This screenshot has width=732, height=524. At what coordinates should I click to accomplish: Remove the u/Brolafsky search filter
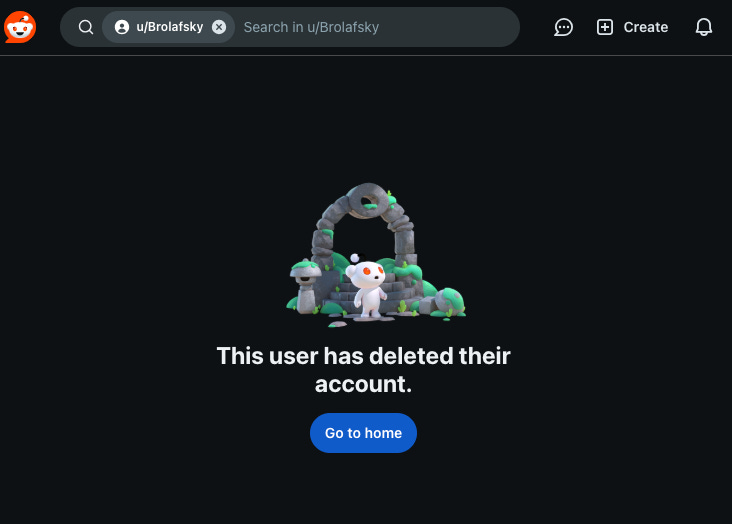[219, 27]
